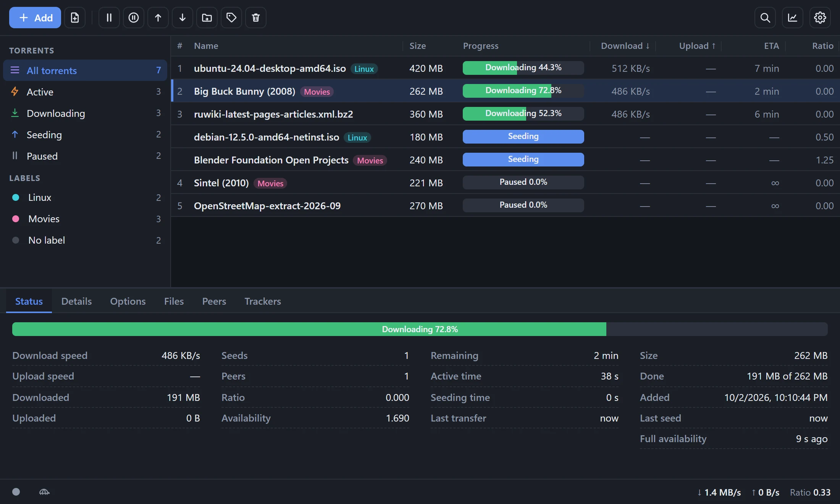Click the Add torrent button
The width and height of the screenshot is (840, 504).
(35, 18)
